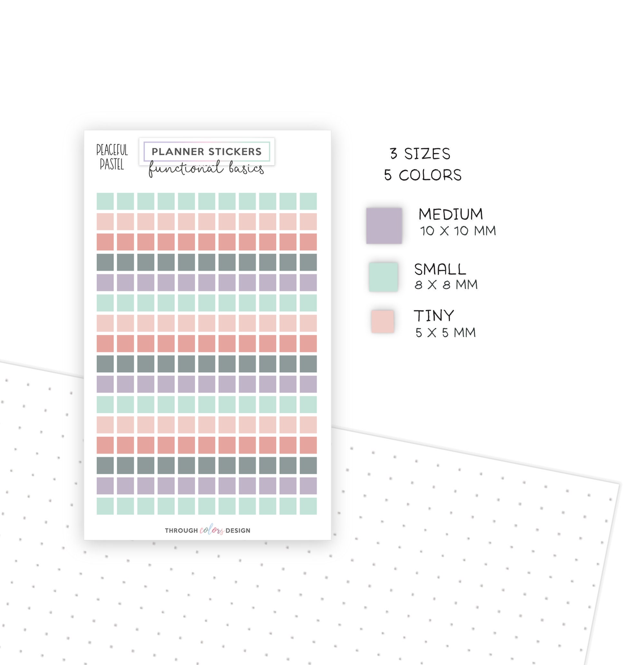Select the Tiny 5 x 5 mm label
Viewport: 644px width, 665px height.
click(445, 324)
